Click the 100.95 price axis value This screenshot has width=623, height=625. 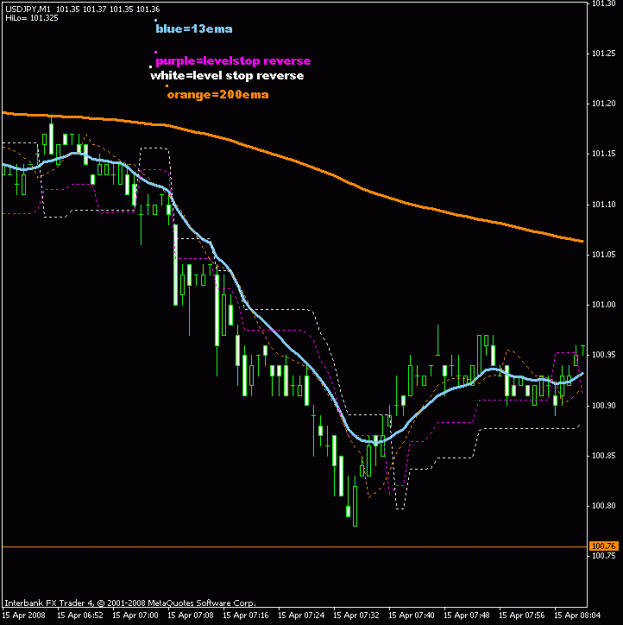pos(604,355)
